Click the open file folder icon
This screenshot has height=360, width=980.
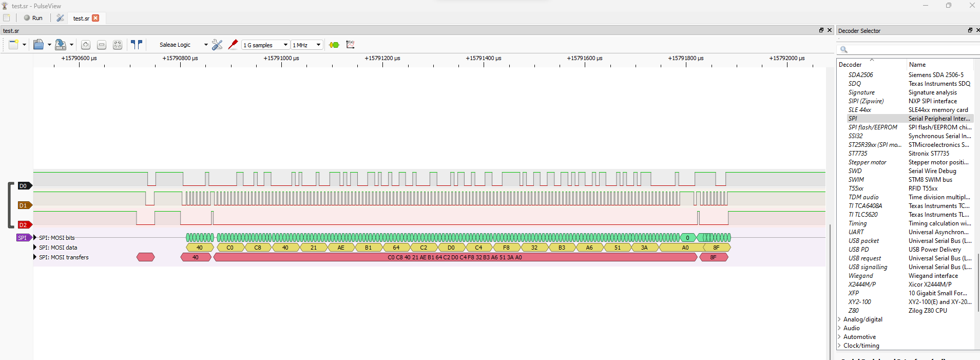click(39, 45)
